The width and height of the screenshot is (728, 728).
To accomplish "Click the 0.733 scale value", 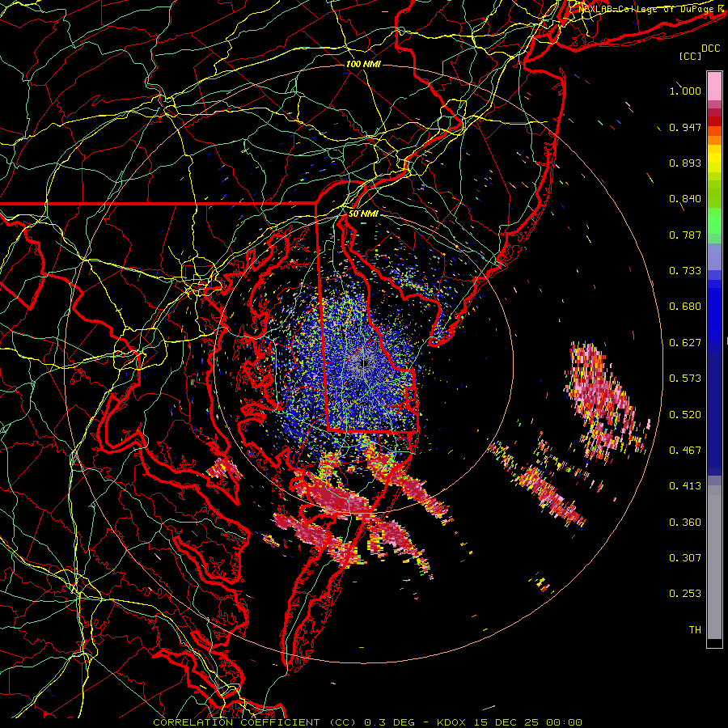I will click(685, 271).
